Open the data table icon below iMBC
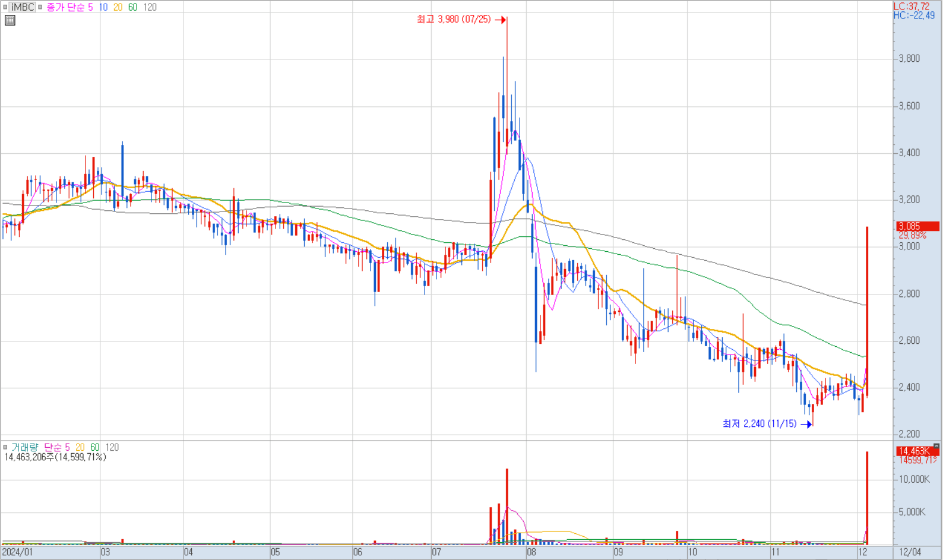 10,20
